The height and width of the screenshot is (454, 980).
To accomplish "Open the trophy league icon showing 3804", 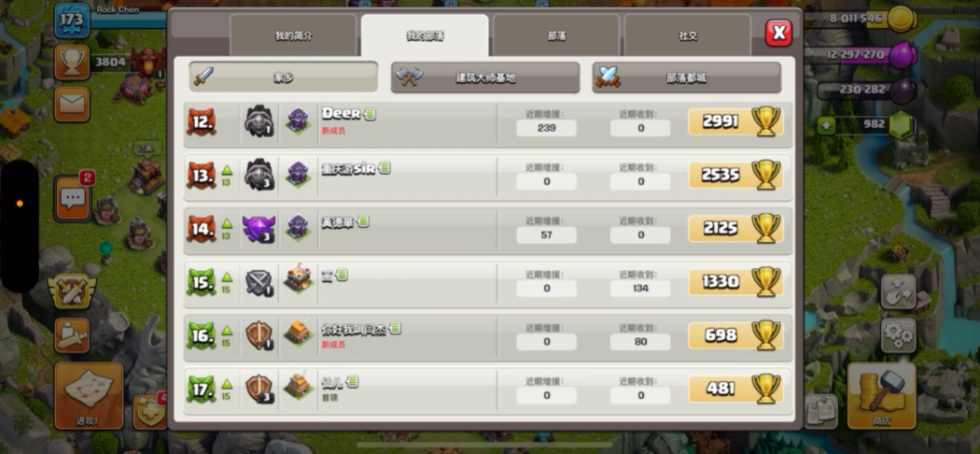I will [x=72, y=62].
